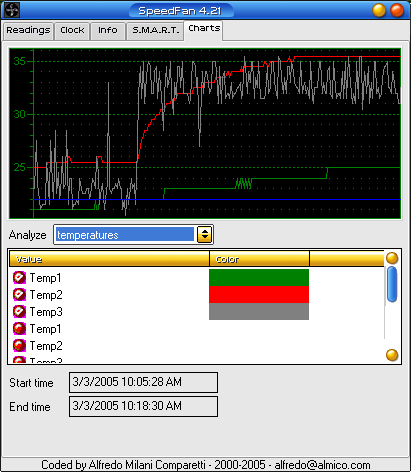
Task: Click the 35 label on chart axis
Action: pyautogui.click(x=19, y=61)
